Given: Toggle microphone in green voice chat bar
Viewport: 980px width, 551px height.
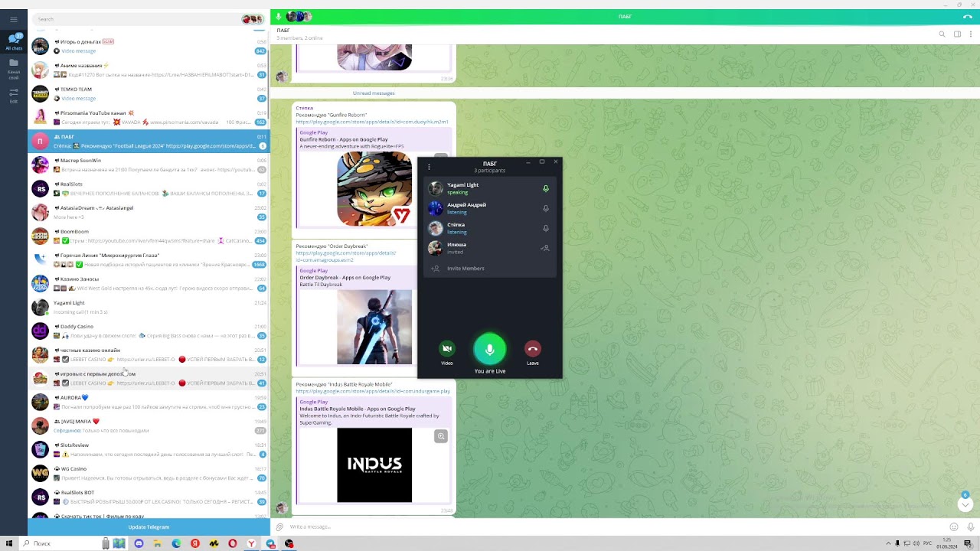Looking at the screenshot, I should click(279, 16).
